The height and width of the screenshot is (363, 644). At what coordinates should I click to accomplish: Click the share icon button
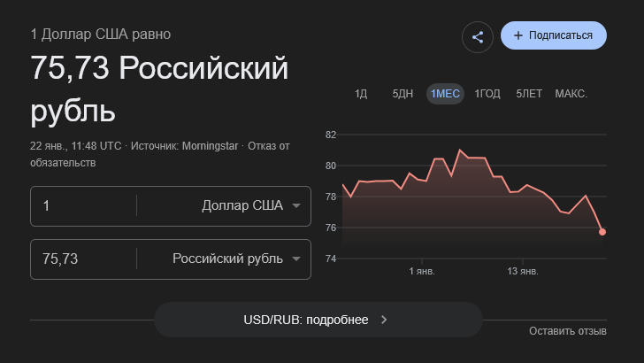point(478,37)
